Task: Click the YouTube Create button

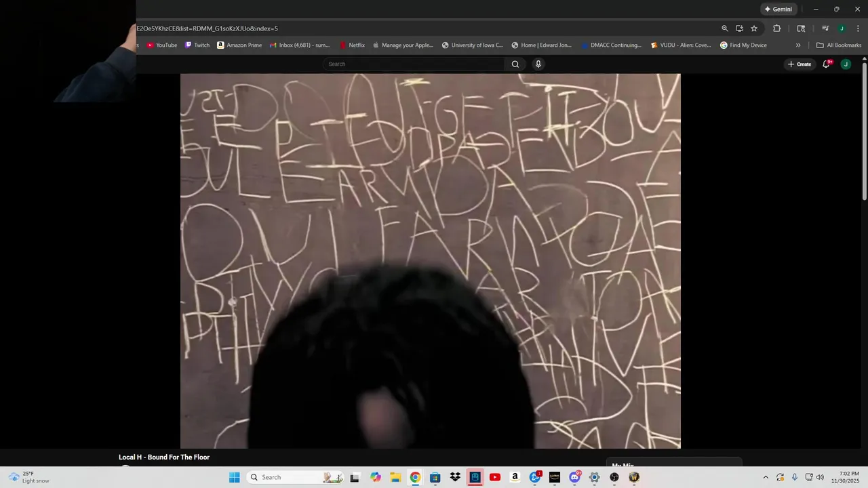Action: click(x=800, y=64)
